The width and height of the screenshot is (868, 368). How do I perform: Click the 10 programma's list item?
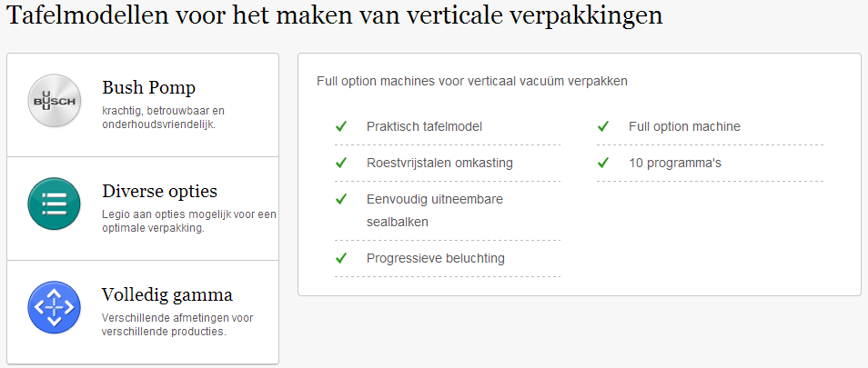point(711,163)
